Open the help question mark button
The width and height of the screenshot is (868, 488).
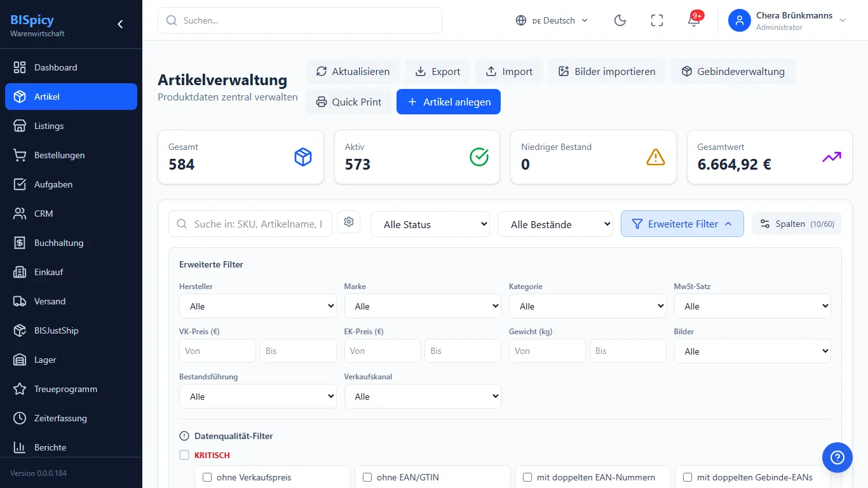point(837,457)
